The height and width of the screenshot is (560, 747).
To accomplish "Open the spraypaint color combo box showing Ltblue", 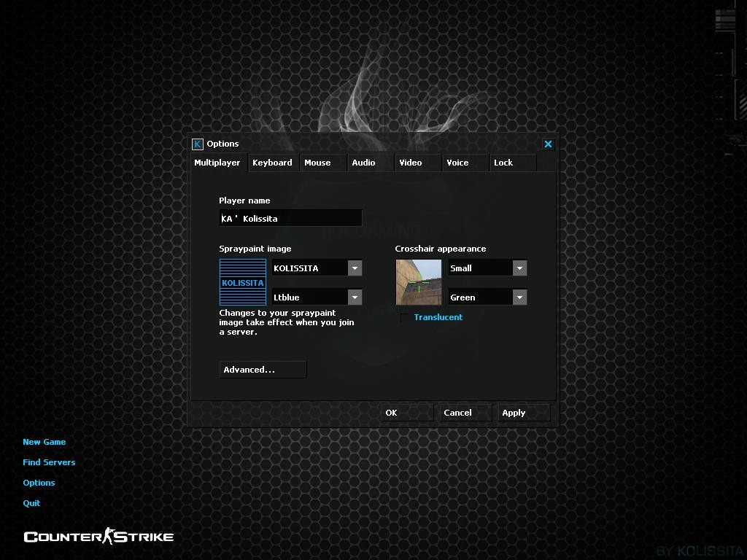I will 317,297.
